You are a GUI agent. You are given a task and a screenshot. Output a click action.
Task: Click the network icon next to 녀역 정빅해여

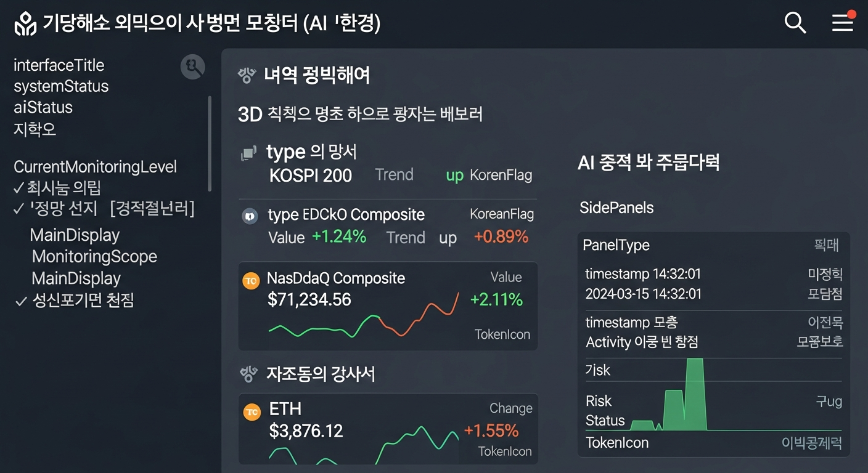click(246, 76)
